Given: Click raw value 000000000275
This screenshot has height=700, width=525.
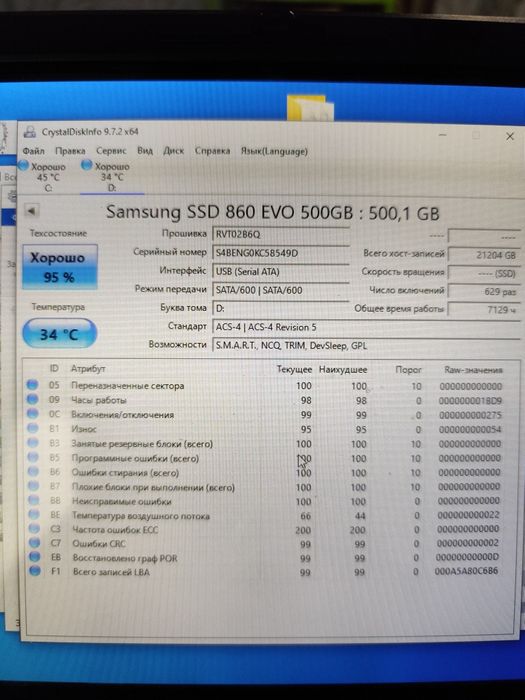Looking at the screenshot, I should point(470,415).
